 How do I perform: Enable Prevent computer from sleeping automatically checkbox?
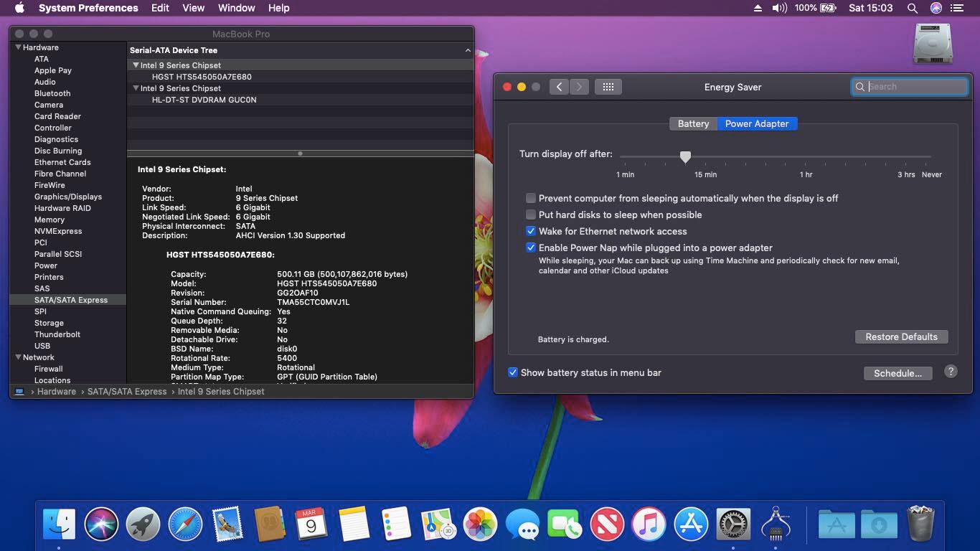click(531, 198)
